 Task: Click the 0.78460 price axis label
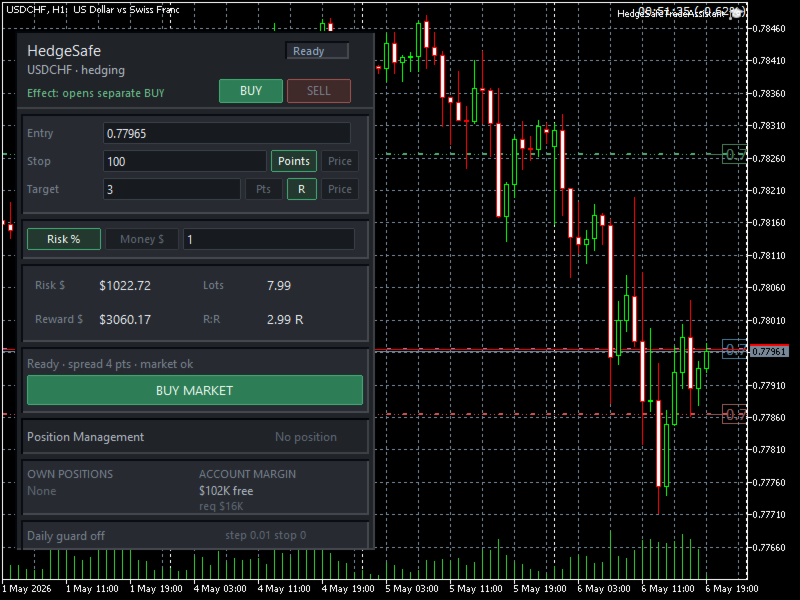coord(769,29)
